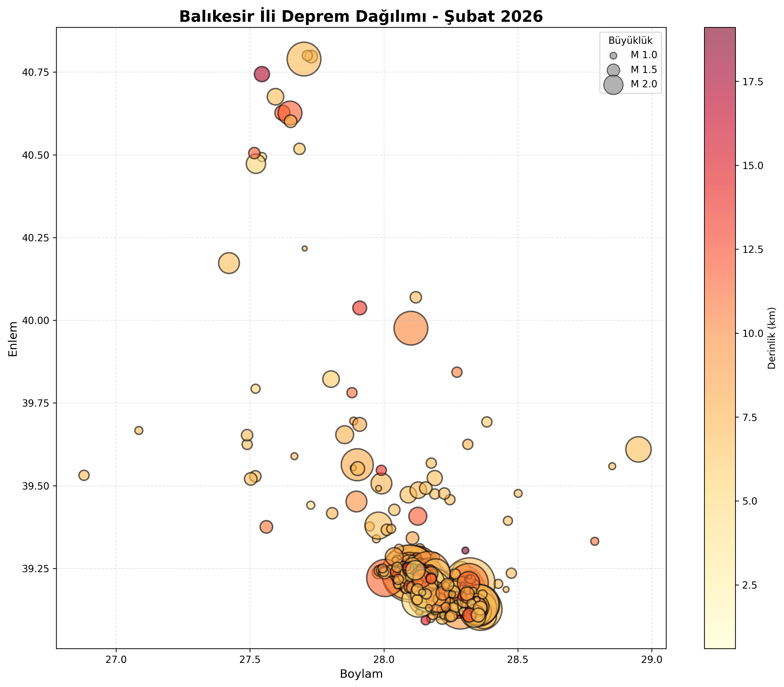Click the chart title mentioning Şubat 2026
Viewport: 784px width, 687px height.
click(x=361, y=16)
